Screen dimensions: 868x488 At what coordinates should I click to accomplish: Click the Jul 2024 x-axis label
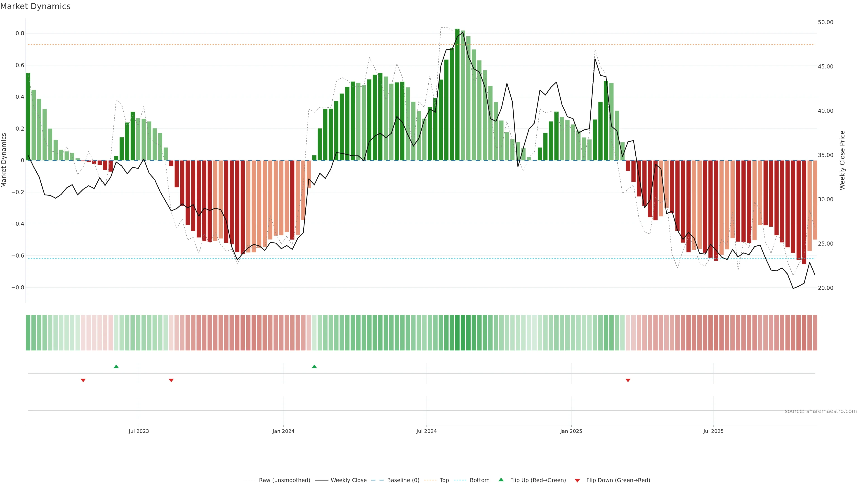click(426, 431)
